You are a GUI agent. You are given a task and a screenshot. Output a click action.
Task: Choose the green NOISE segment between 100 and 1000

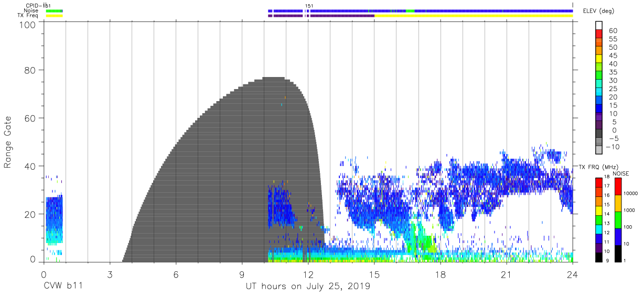click(618, 219)
